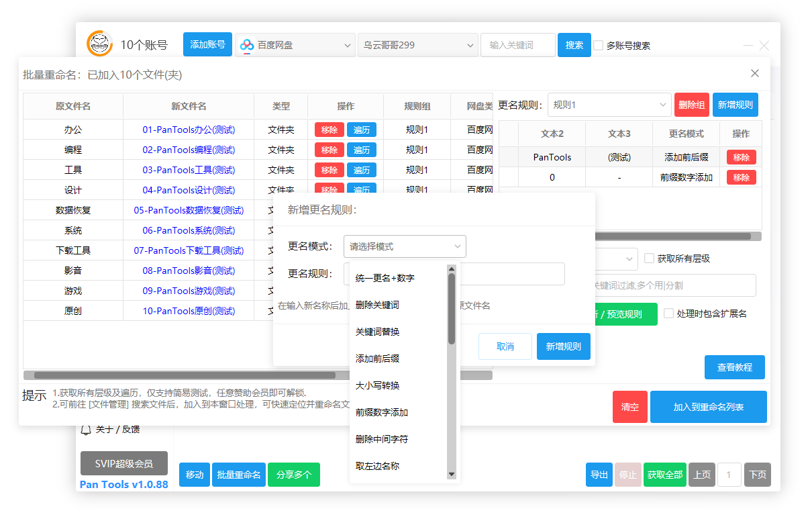Viewport: 812px width, 523px height.
Task: Open the 查看教程 tutorial
Action: (x=734, y=367)
